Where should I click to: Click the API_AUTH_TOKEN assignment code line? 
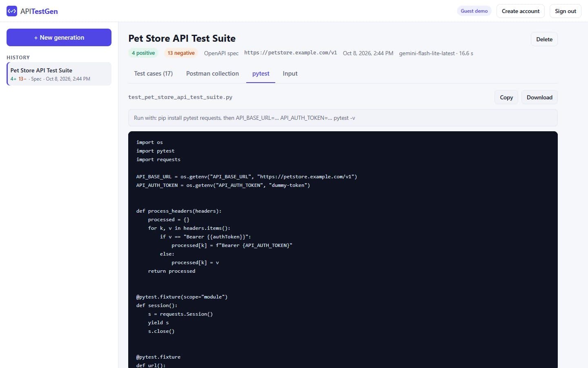(x=223, y=185)
